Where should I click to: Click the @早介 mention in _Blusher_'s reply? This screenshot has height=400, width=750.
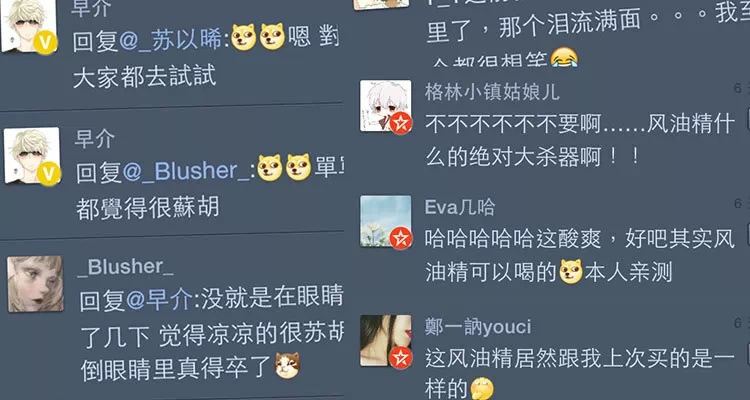click(x=159, y=301)
